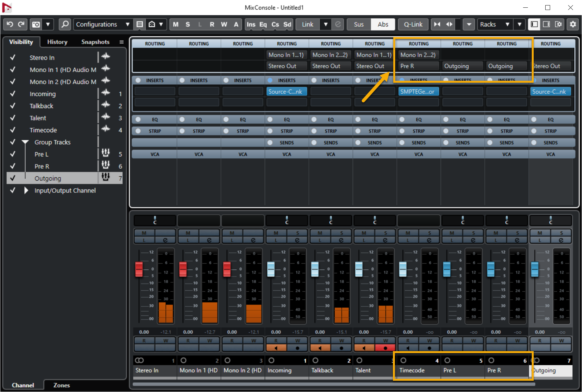582x392 pixels.
Task: Uncheck visibility for Talkback channel
Action: coord(13,106)
